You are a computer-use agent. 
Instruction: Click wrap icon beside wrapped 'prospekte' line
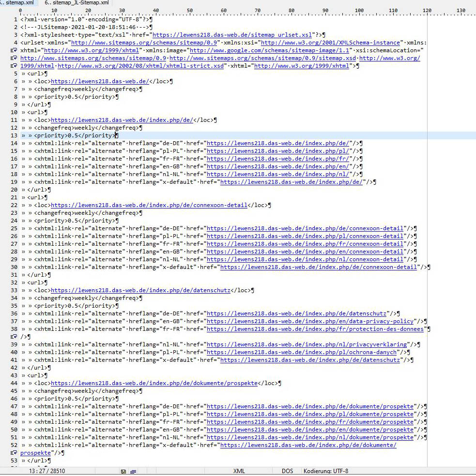click(14, 453)
